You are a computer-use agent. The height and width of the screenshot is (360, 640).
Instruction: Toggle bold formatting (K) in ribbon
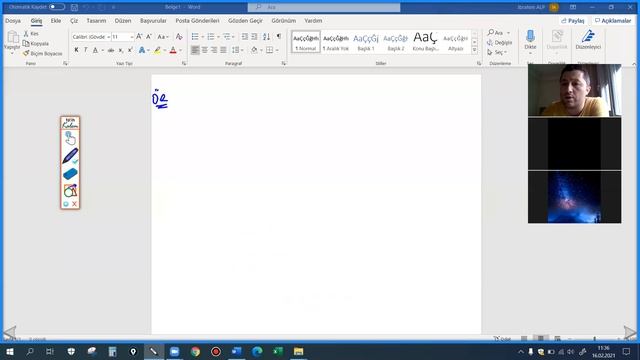point(76,50)
